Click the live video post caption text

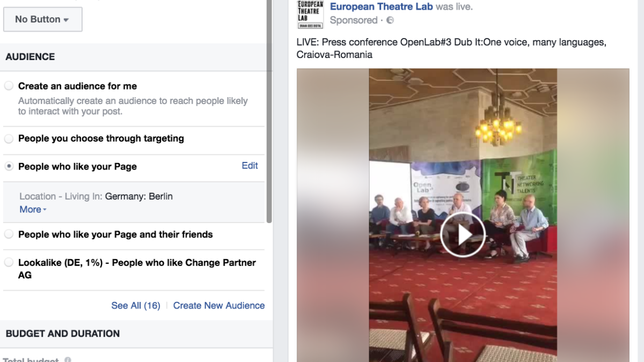[451, 48]
